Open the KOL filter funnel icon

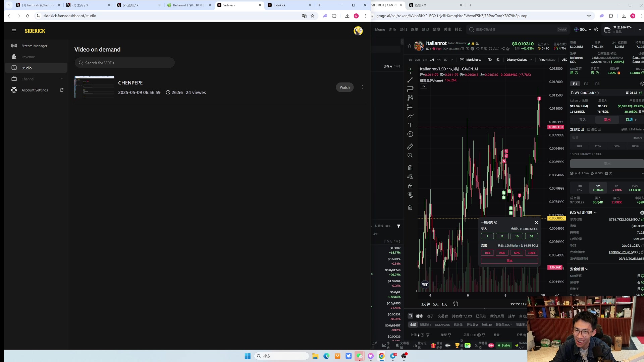(x=398, y=226)
